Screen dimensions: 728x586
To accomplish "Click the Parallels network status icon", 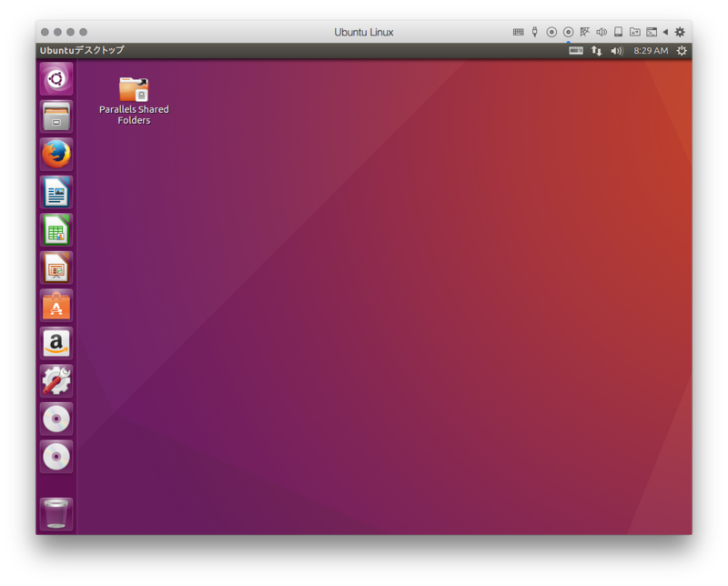I will click(584, 32).
